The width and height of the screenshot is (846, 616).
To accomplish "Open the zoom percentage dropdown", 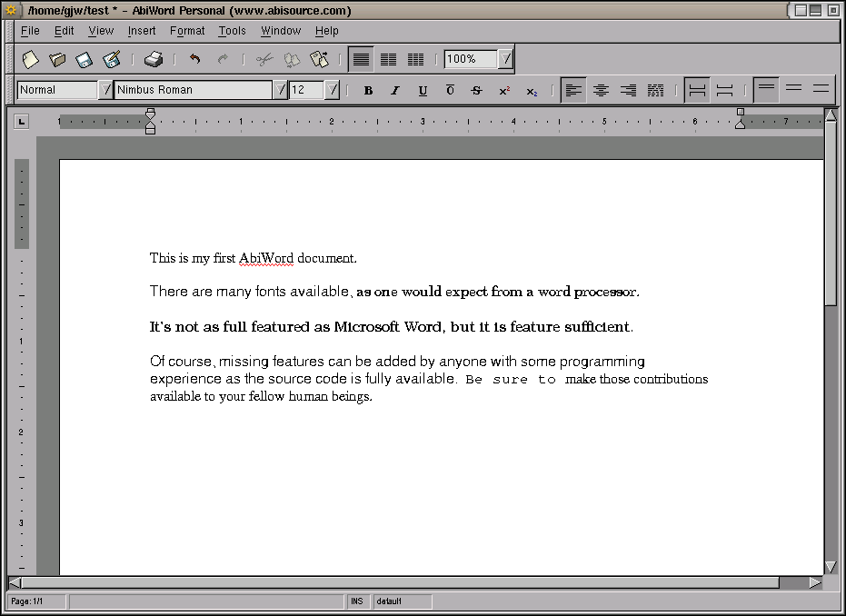I will pos(506,58).
